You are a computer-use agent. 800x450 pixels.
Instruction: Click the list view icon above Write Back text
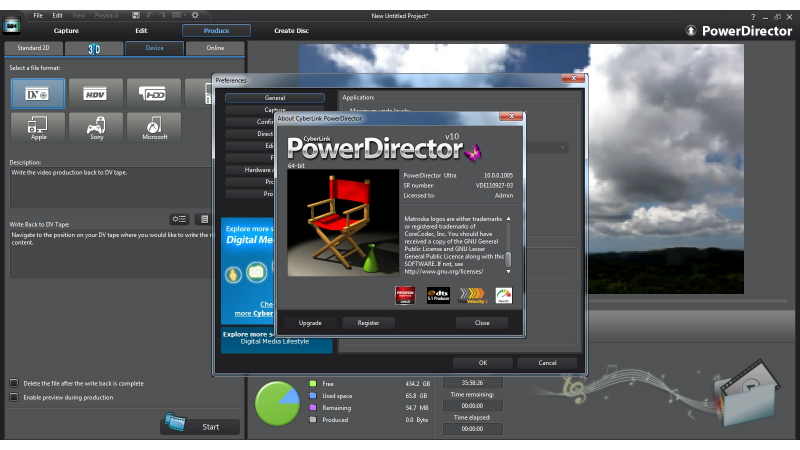(204, 219)
